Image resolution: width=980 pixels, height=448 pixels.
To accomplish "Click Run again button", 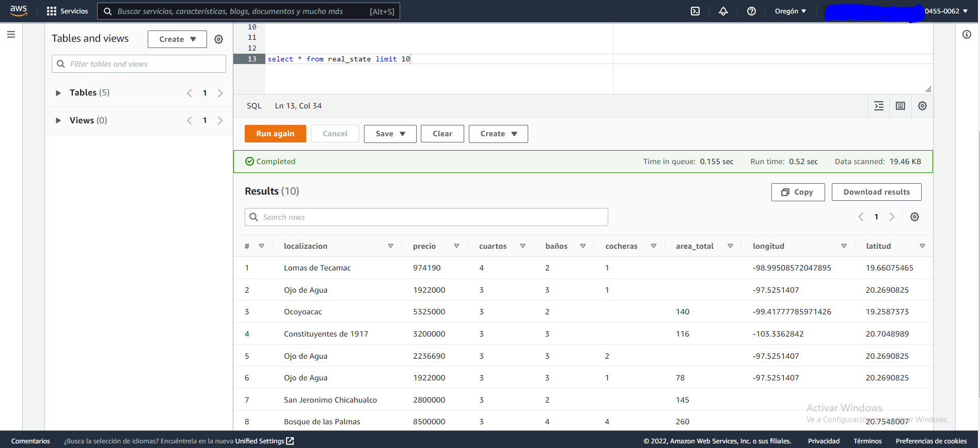I will (x=275, y=134).
